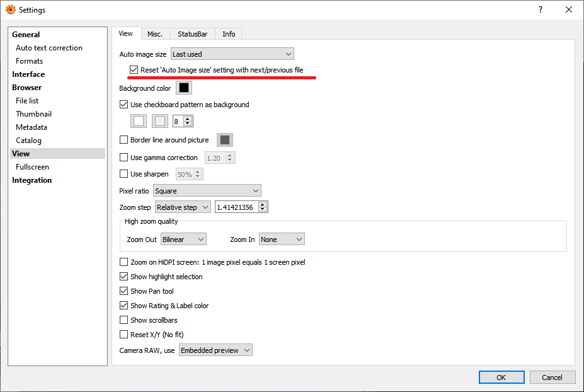Click the Cancel button

[x=553, y=377]
